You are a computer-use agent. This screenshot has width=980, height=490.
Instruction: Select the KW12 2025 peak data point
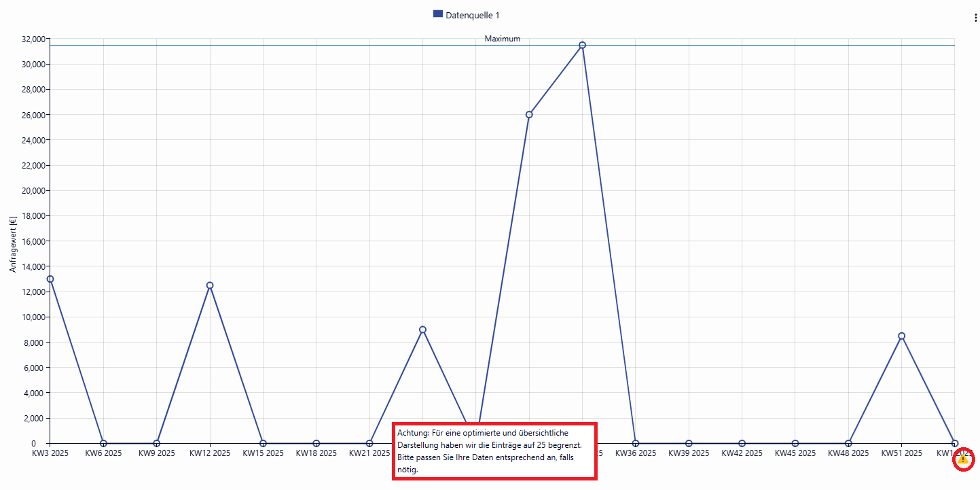[210, 285]
